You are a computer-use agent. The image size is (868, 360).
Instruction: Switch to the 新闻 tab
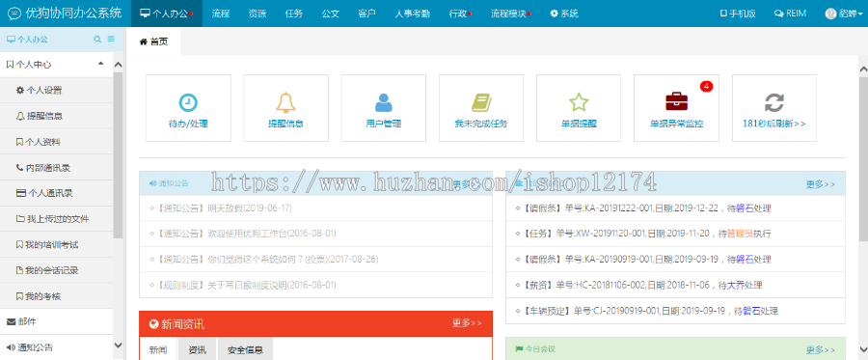158,349
